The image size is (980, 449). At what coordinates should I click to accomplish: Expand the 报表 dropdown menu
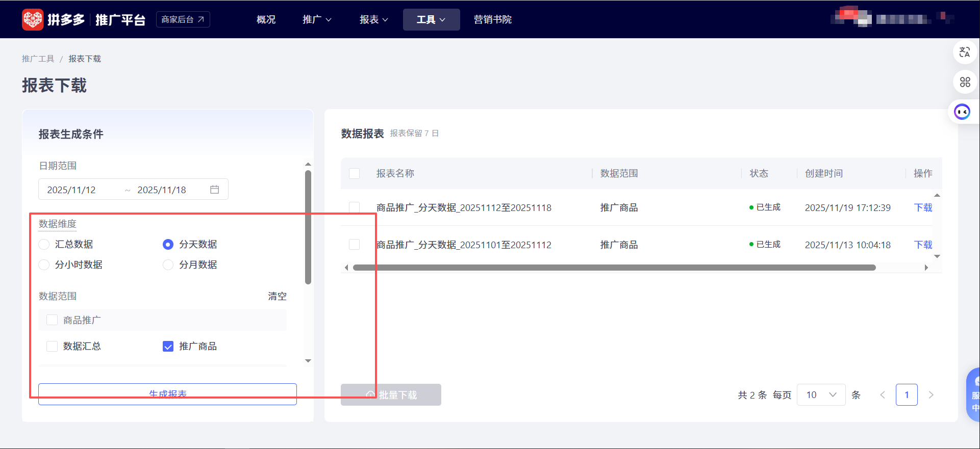coord(373,19)
